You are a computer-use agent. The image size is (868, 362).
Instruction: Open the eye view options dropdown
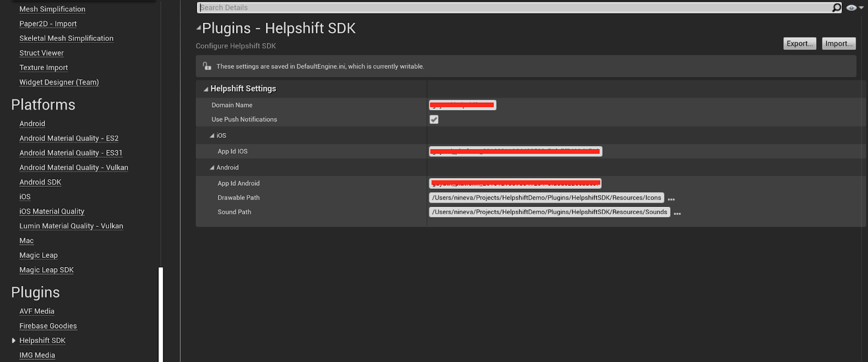pyautogui.click(x=854, y=8)
